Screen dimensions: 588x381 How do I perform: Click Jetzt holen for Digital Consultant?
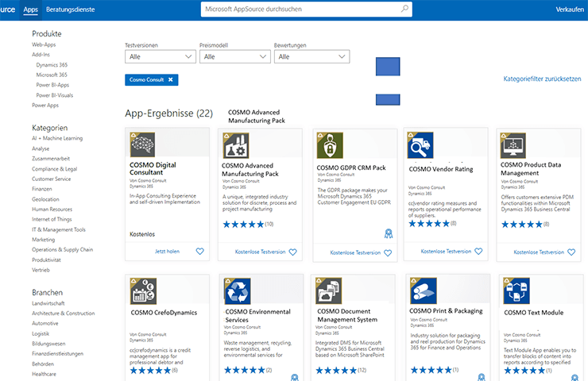(167, 252)
